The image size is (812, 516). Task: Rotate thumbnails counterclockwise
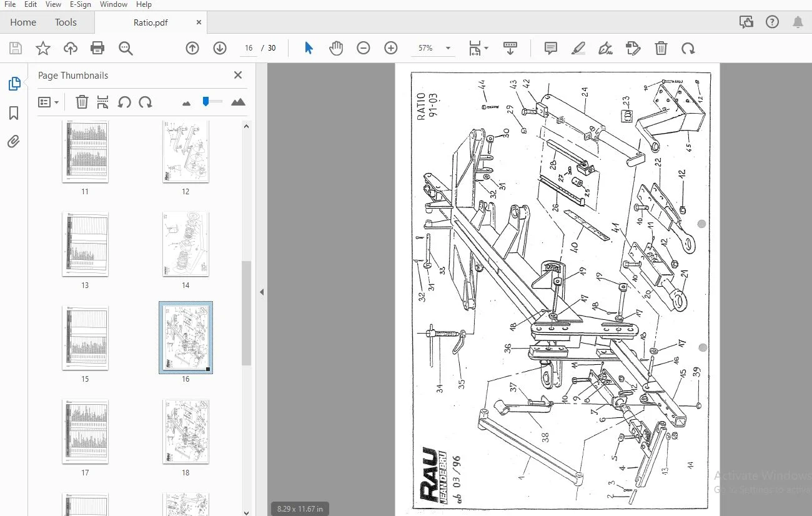click(124, 102)
